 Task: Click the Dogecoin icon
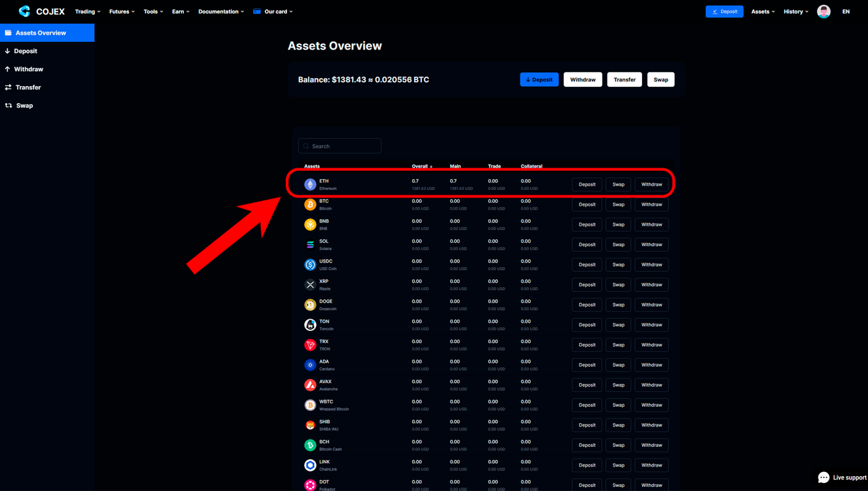pyautogui.click(x=310, y=305)
